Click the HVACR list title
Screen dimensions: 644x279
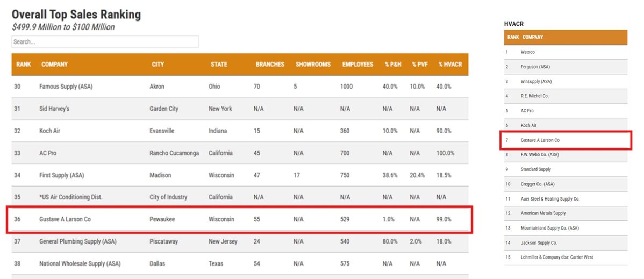point(513,24)
